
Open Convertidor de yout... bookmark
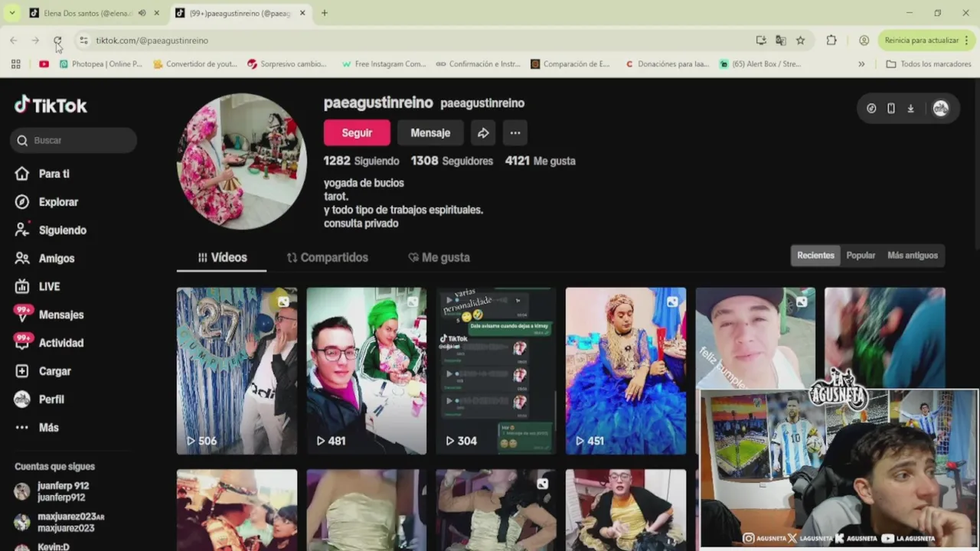click(195, 64)
